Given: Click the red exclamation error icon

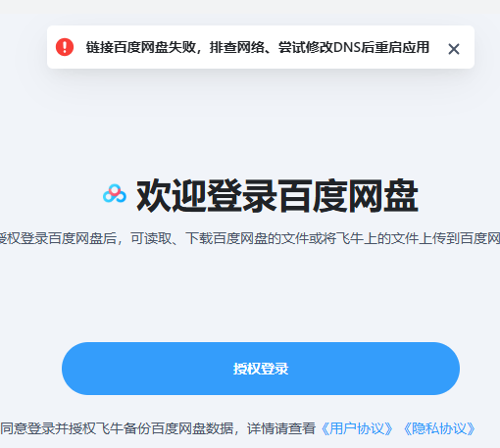Looking at the screenshot, I should [x=65, y=47].
